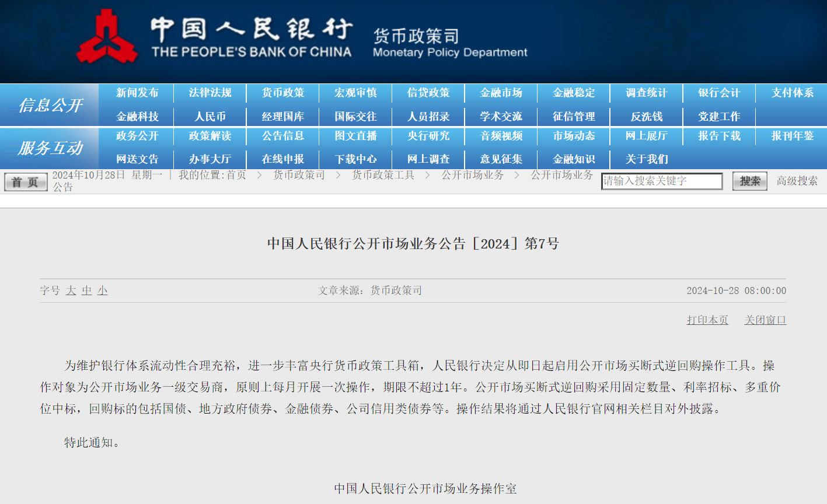
Task: Open 国际交往 navigation item
Action: [x=355, y=117]
